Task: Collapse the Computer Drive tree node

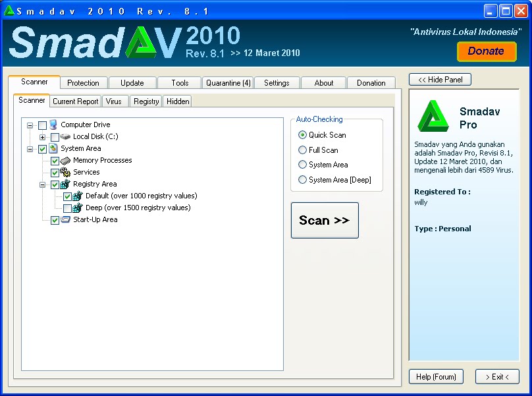Action: click(x=29, y=125)
